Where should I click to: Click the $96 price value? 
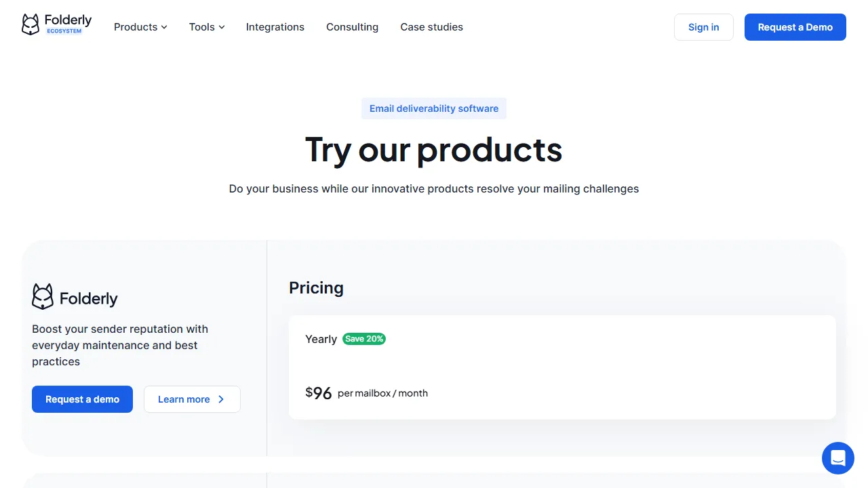(x=319, y=393)
